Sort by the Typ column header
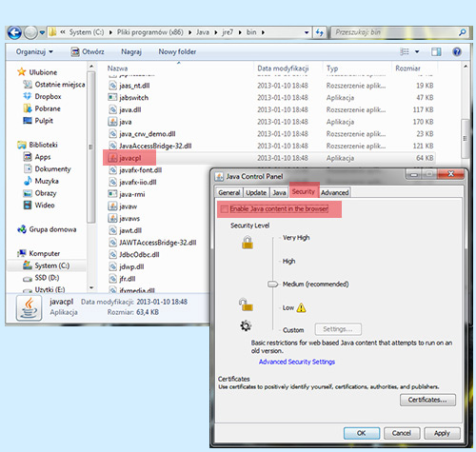The width and height of the screenshot is (476, 452). [332, 69]
